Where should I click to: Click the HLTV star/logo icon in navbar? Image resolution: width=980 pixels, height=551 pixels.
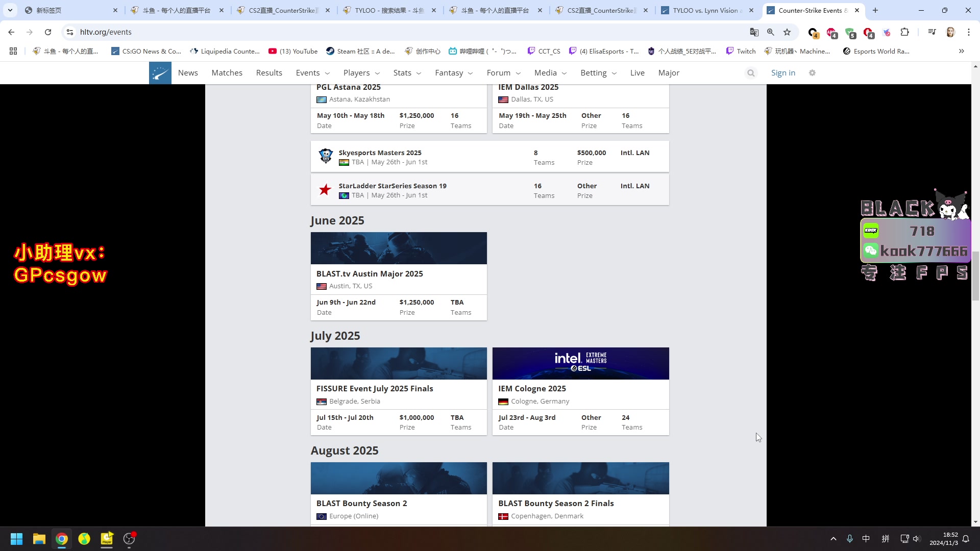[x=160, y=72]
